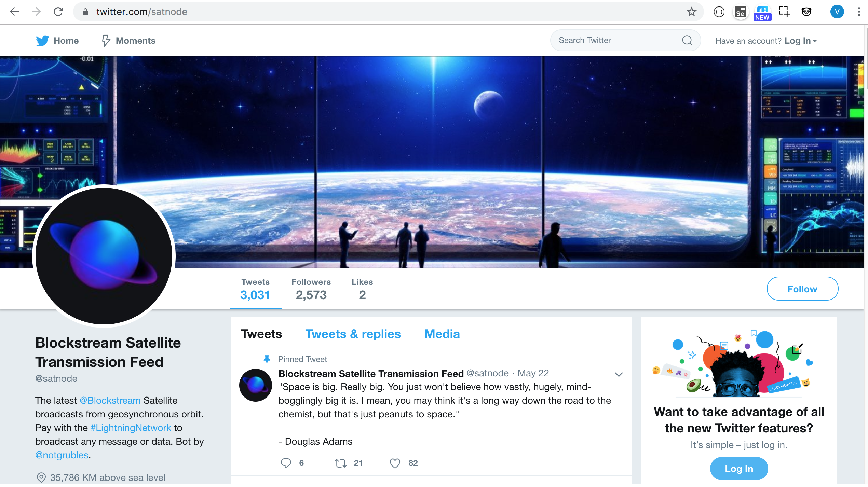Switch to Tweets & replies tab

pyautogui.click(x=353, y=334)
